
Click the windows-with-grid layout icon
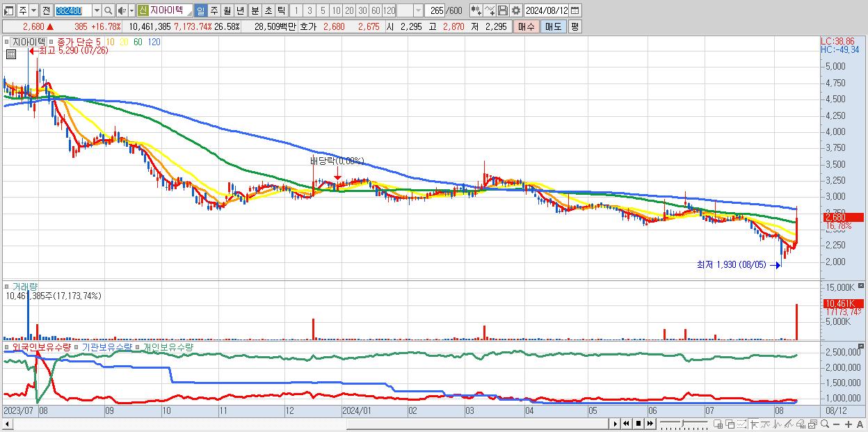click(718, 424)
